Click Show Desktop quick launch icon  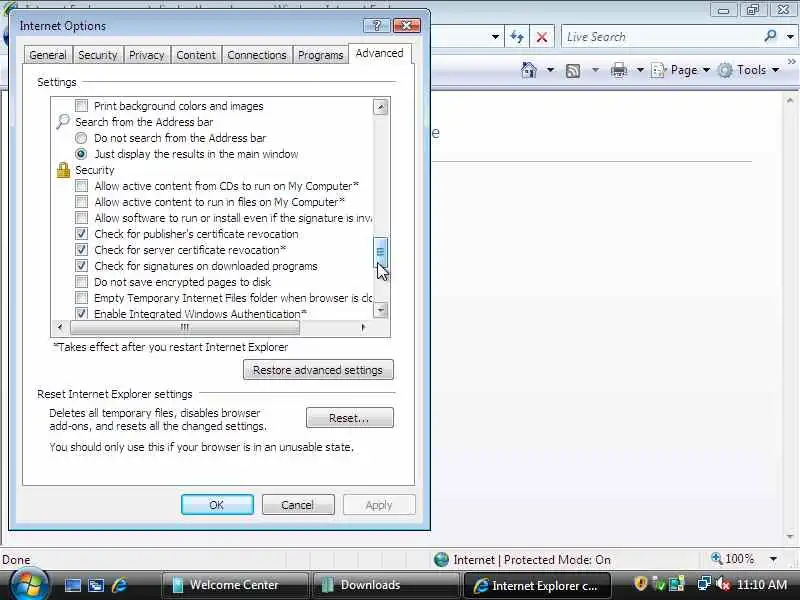[x=73, y=585]
